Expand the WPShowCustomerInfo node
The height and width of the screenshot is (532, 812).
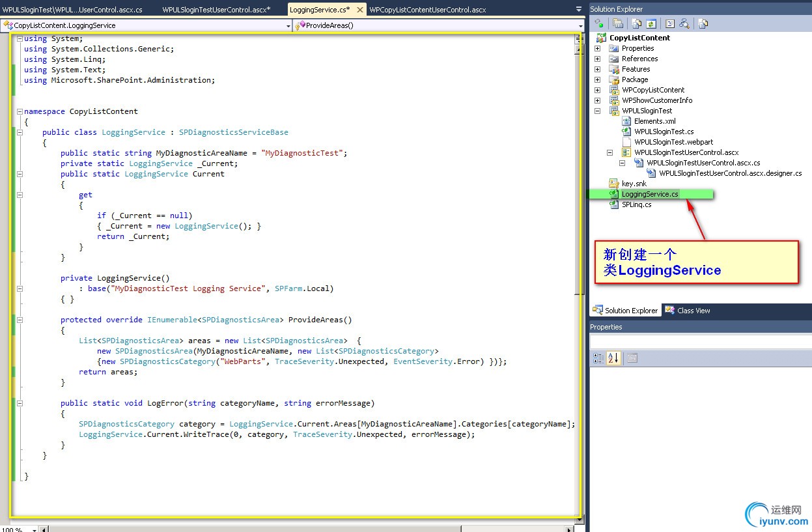pos(597,100)
